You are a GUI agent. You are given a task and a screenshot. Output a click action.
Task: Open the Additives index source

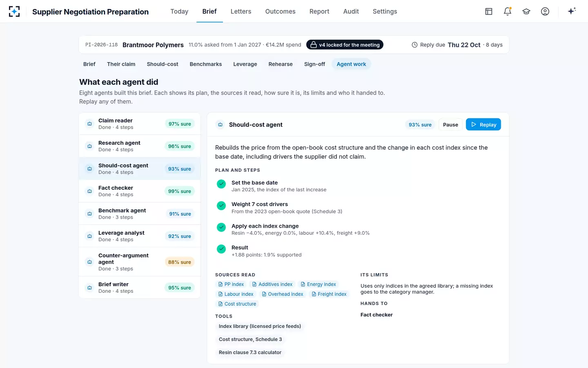tap(272, 285)
